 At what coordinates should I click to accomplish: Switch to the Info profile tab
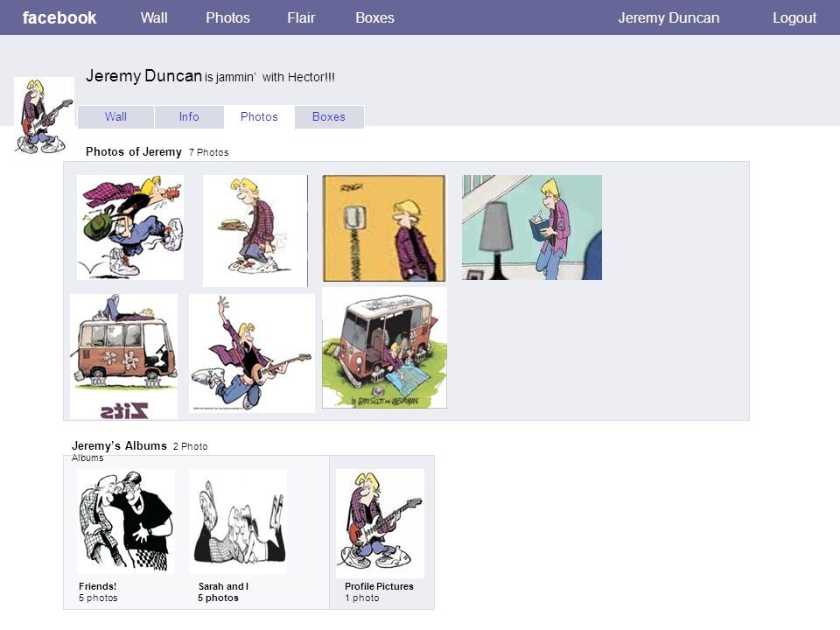189,116
